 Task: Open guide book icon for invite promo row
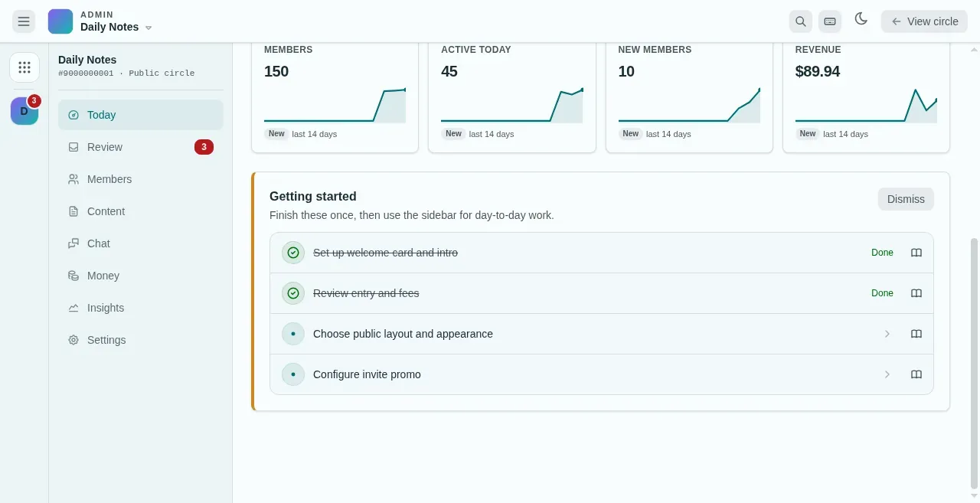pos(916,374)
